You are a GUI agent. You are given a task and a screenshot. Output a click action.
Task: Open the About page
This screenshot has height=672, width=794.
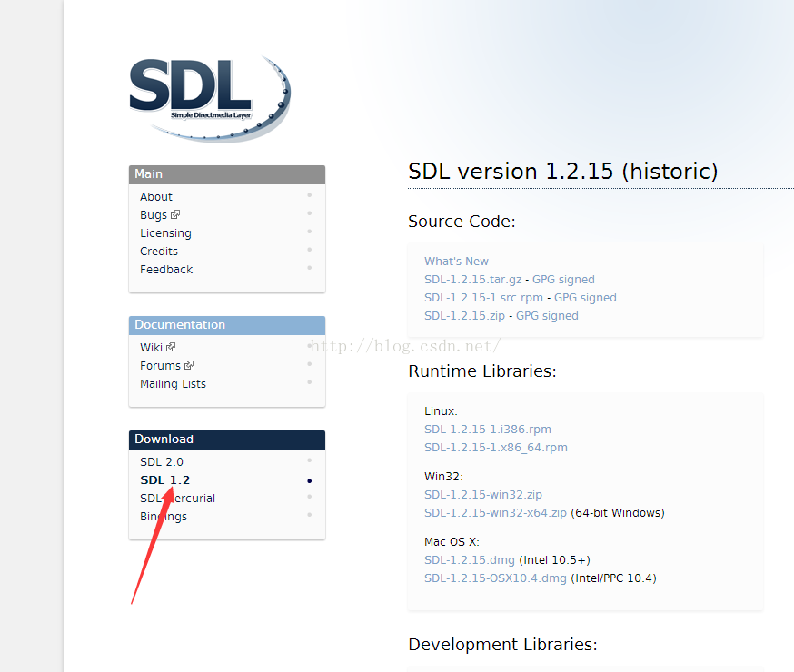pos(156,196)
